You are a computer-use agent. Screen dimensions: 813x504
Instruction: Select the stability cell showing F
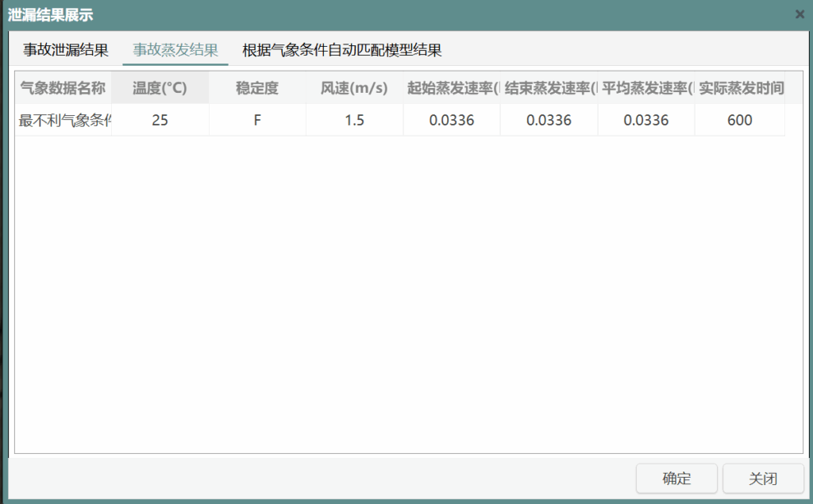tap(257, 121)
